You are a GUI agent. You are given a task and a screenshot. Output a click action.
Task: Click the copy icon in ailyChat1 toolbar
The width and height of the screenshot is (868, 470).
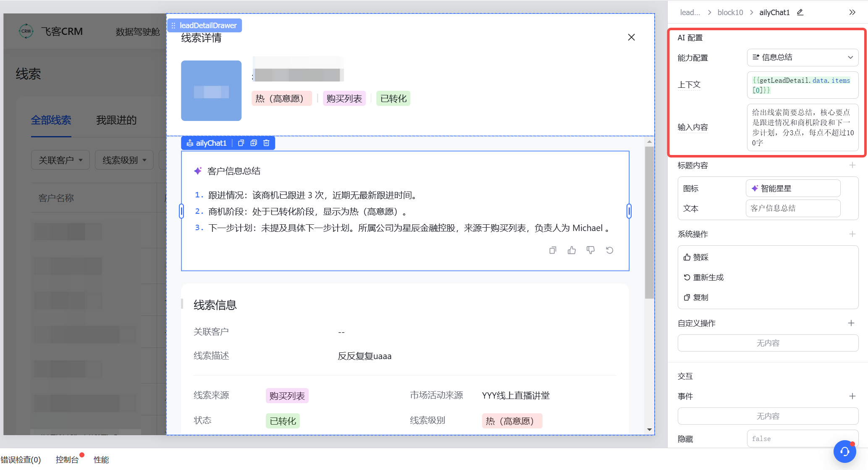click(x=241, y=143)
